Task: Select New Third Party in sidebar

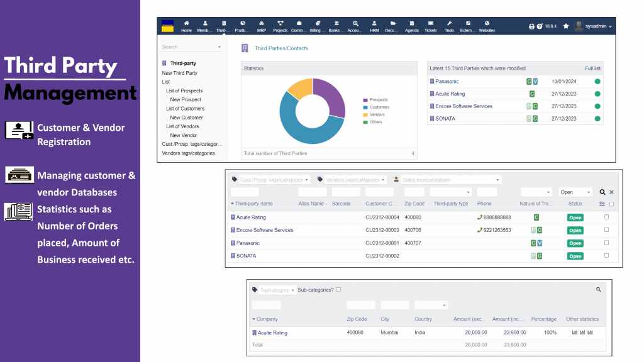Action: (179, 73)
